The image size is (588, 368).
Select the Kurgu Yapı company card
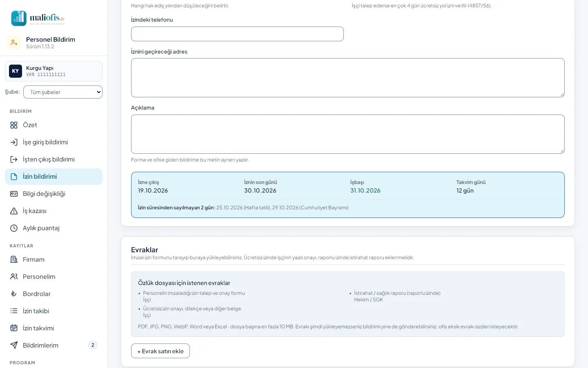[53, 71]
